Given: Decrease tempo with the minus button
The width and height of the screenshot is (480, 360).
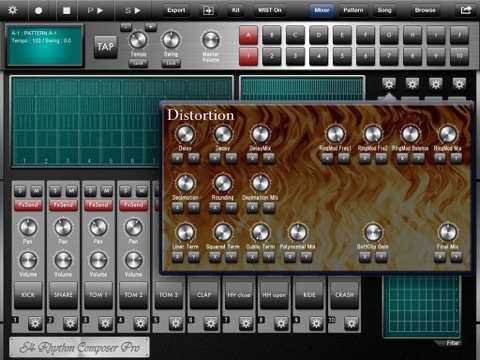Looking at the screenshot, I should (x=126, y=27).
